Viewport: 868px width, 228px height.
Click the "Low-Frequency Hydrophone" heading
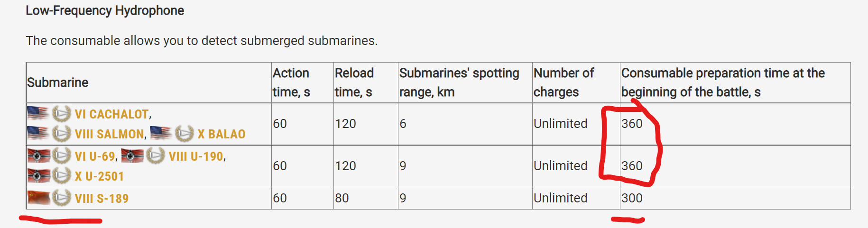click(x=105, y=10)
